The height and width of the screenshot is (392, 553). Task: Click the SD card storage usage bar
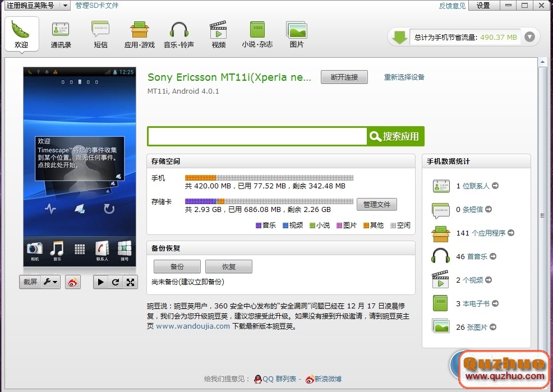(x=269, y=201)
